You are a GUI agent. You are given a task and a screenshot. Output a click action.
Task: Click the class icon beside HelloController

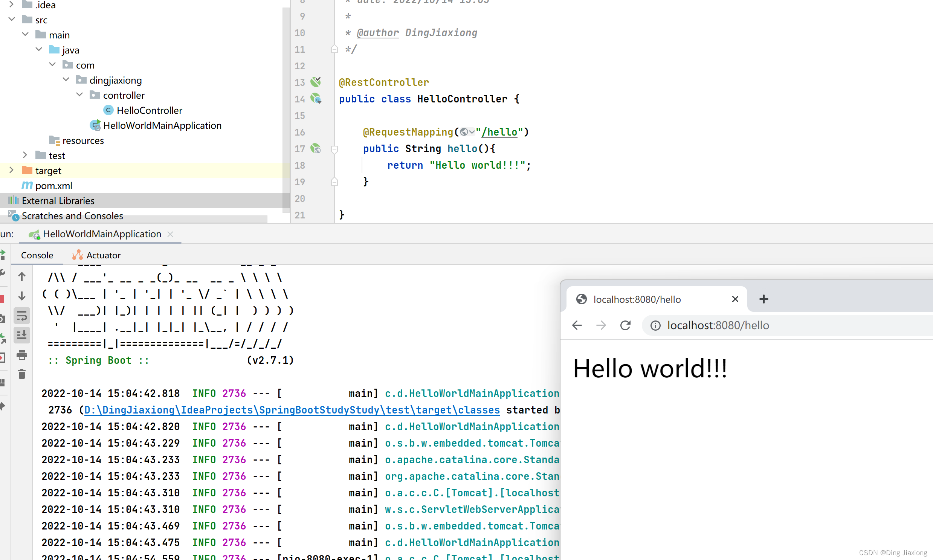pyautogui.click(x=108, y=110)
